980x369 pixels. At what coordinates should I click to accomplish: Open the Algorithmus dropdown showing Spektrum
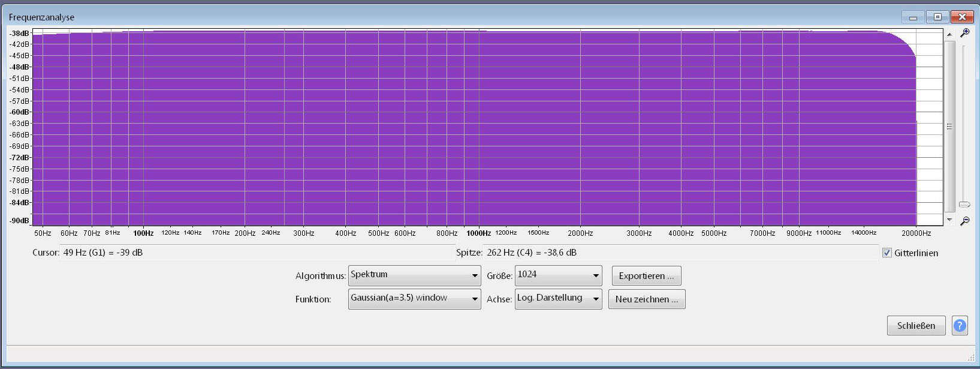click(414, 275)
